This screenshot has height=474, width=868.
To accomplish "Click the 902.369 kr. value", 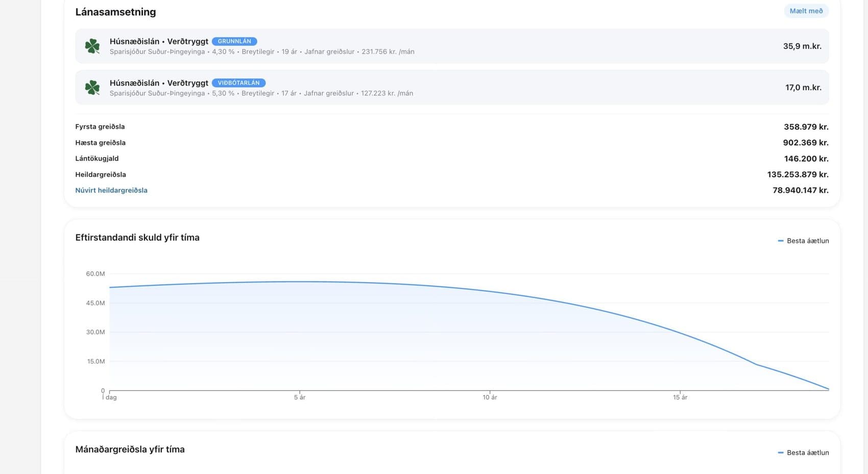I will pyautogui.click(x=806, y=143).
